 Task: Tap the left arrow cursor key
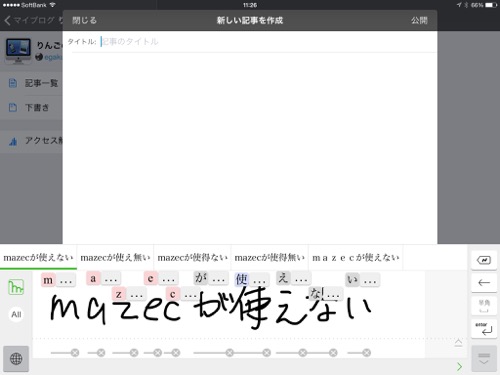[484, 283]
